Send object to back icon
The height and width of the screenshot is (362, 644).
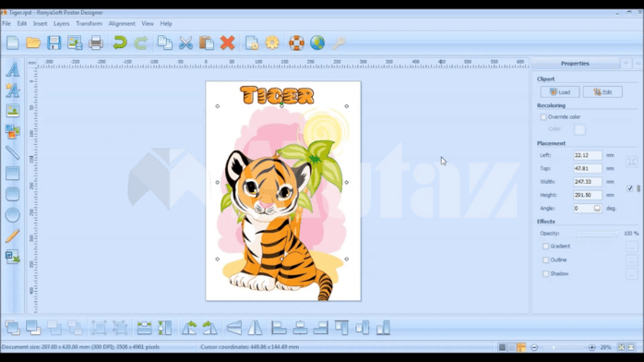(33, 328)
